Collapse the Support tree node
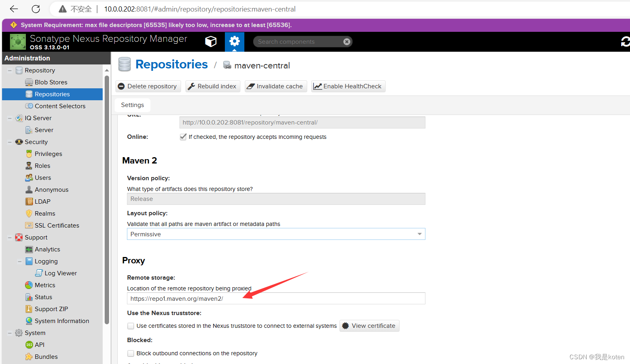The width and height of the screenshot is (630, 364). point(10,237)
